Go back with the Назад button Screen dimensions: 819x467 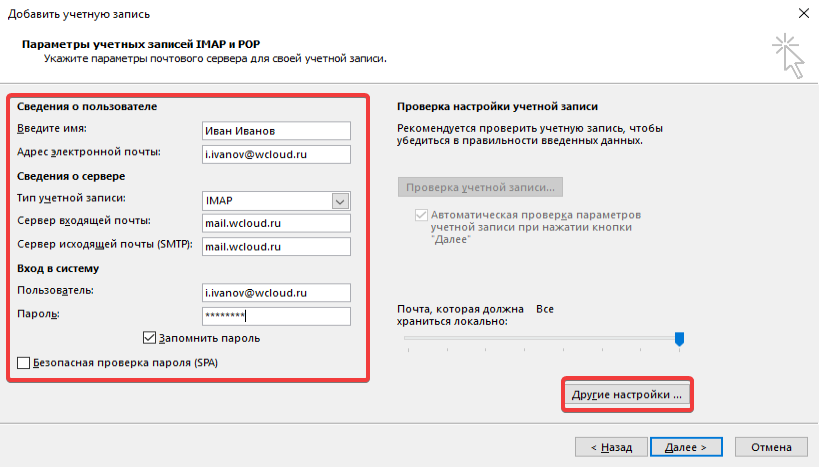pos(610,447)
